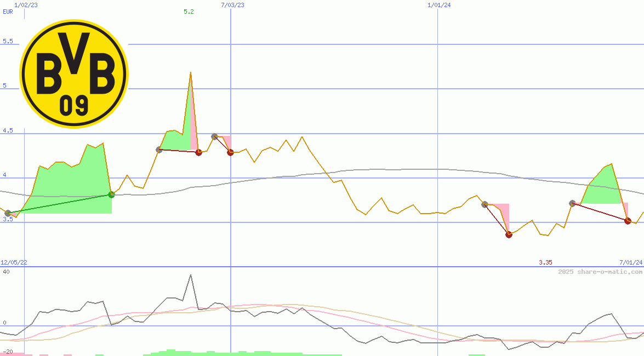Click the 4.5 price axis label
The height and width of the screenshot is (356, 644).
click(x=8, y=130)
